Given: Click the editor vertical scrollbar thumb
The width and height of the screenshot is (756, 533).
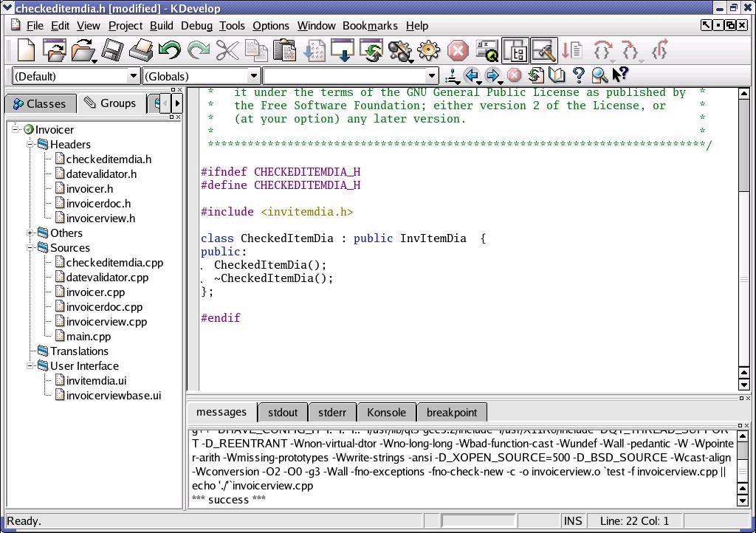Looking at the screenshot, I should click(744, 145).
